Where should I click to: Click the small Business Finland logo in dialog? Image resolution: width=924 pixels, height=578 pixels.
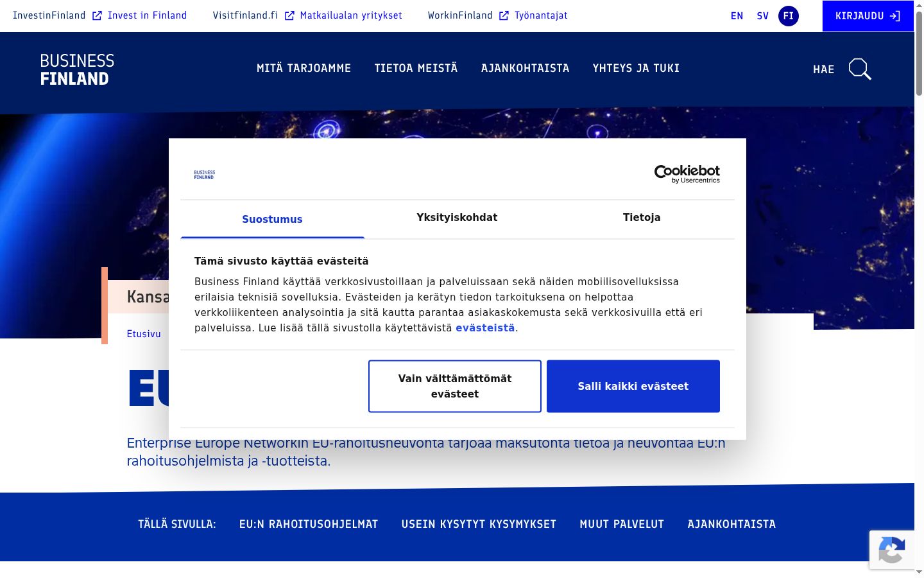pyautogui.click(x=205, y=175)
